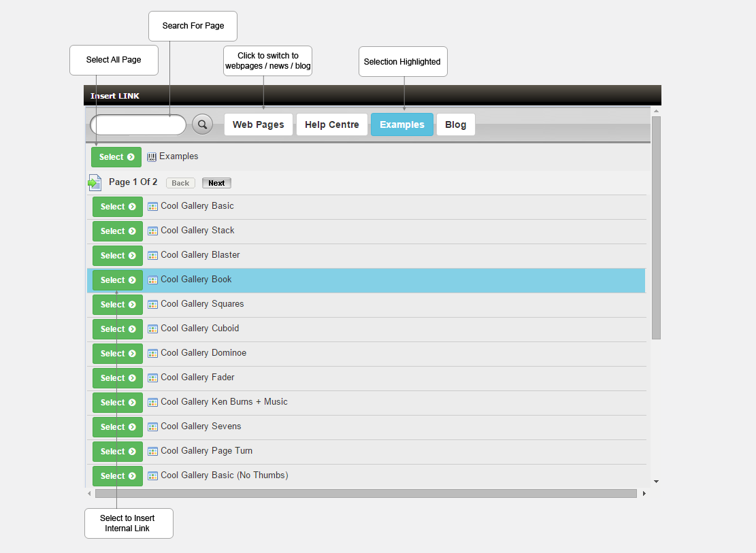Click the page icon for Cool Gallery Dominoe
The height and width of the screenshot is (553, 756).
point(153,354)
